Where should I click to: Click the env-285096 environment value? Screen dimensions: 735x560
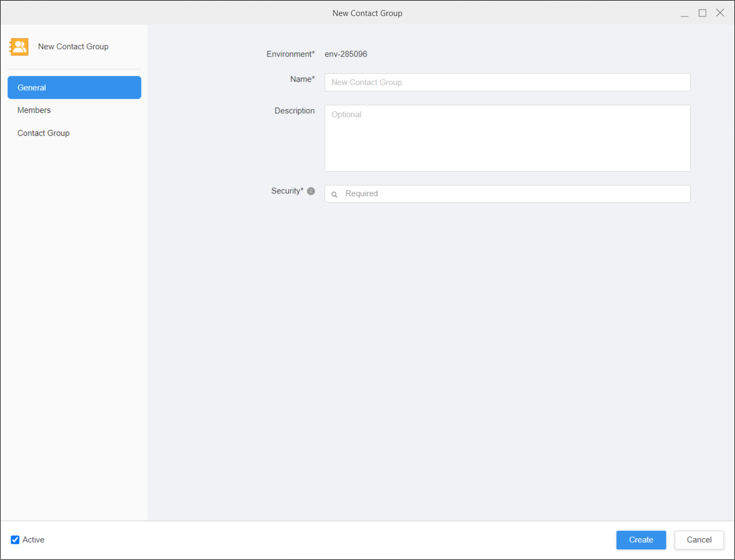(346, 54)
